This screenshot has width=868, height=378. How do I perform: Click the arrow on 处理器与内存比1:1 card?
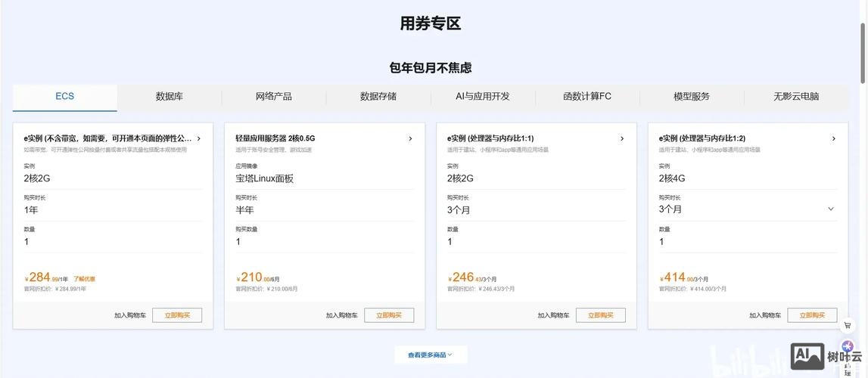tap(622, 138)
